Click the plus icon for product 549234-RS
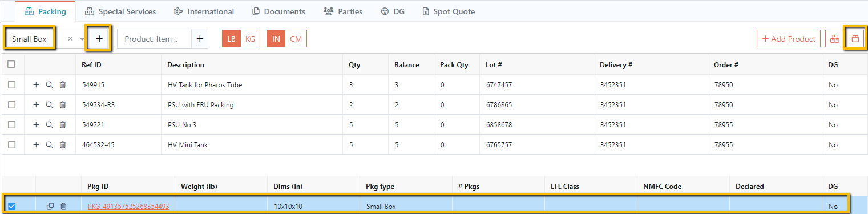The height and width of the screenshot is (214, 868). tap(36, 104)
